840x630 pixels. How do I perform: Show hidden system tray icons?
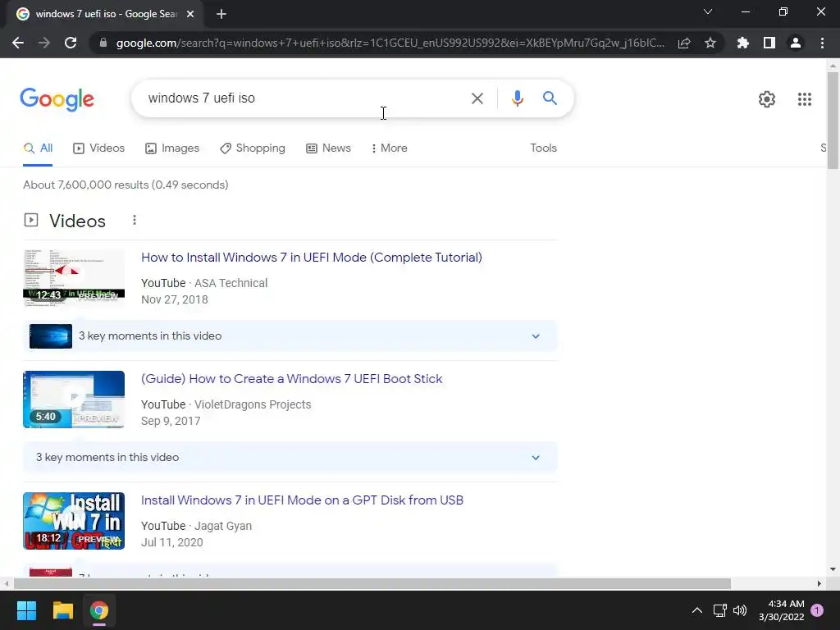click(697, 610)
